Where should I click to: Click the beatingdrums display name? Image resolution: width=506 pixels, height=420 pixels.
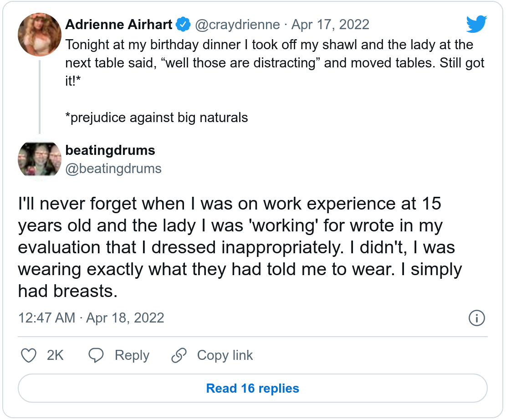(x=110, y=150)
